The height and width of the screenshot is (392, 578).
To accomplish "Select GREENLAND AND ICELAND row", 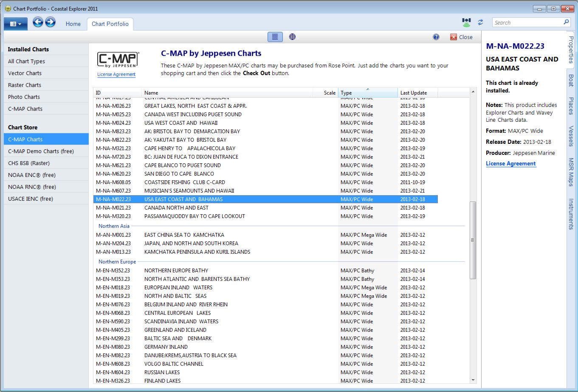I will pos(265,330).
